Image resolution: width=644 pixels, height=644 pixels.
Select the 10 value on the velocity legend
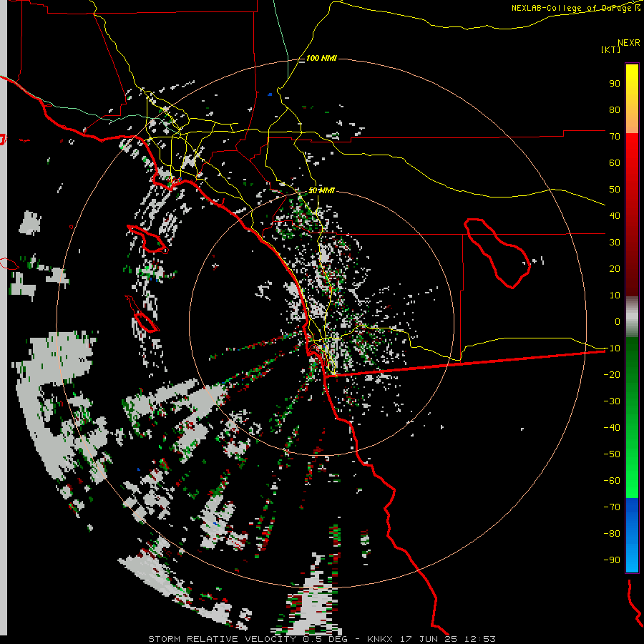[615, 296]
